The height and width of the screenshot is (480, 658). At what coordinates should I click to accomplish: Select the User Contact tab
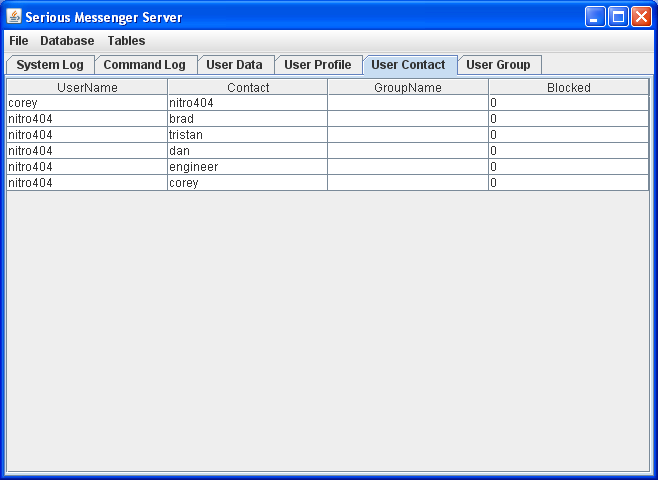click(408, 65)
